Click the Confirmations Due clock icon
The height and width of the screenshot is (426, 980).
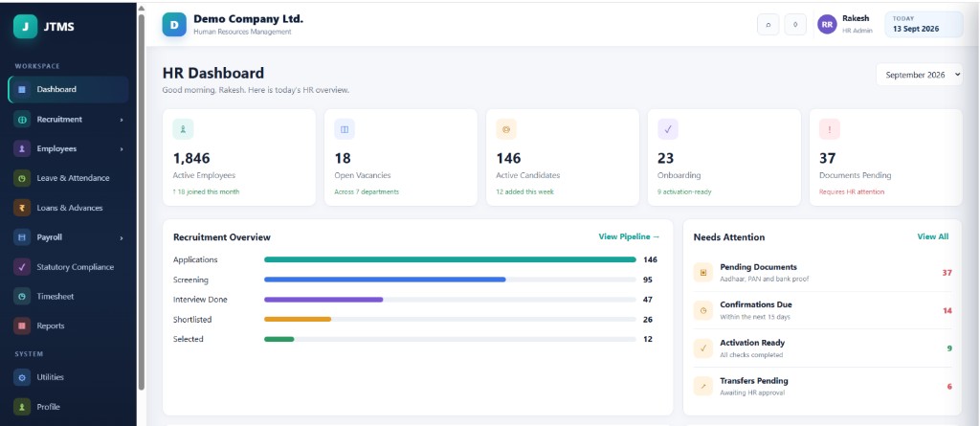point(703,310)
